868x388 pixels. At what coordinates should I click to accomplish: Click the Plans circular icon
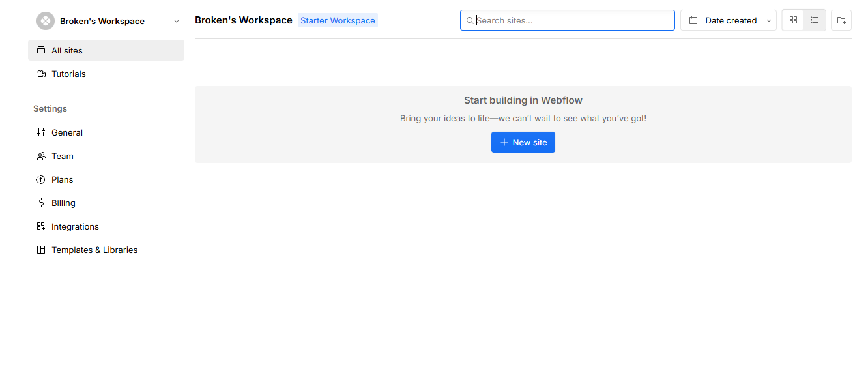(x=41, y=179)
